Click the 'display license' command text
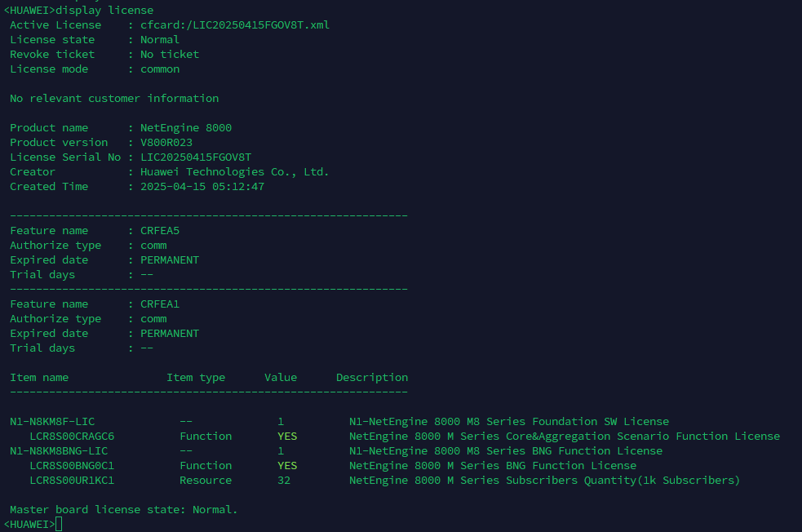Viewport: 802px width, 532px height. click(104, 11)
